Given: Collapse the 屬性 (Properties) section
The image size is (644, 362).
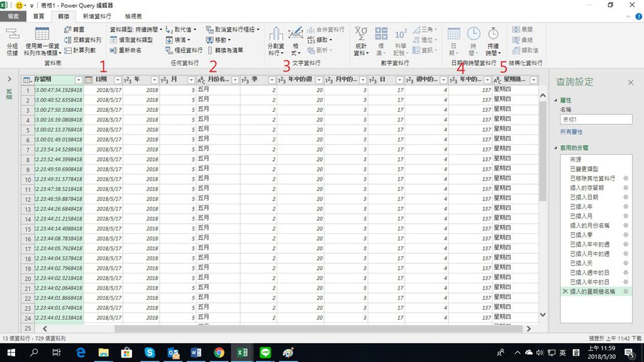Looking at the screenshot, I should pos(556,100).
